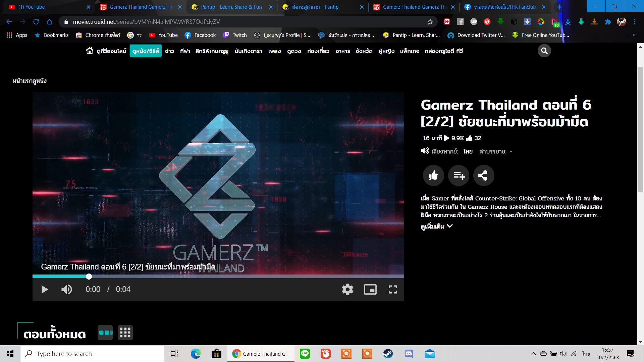644x362 pixels.
Task: Expand hidden bookmarks overflow chevron
Action: [634, 35]
